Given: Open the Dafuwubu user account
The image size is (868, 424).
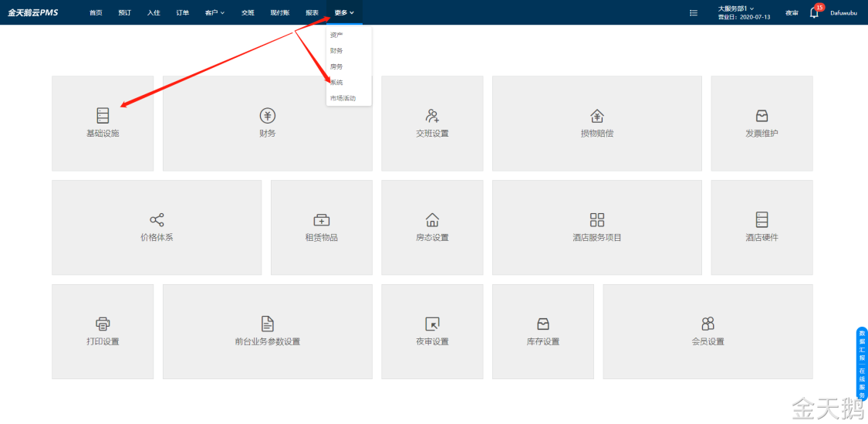Looking at the screenshot, I should pos(843,13).
